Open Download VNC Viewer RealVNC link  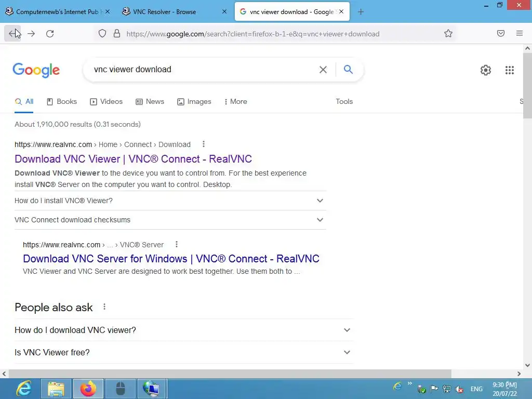click(134, 159)
